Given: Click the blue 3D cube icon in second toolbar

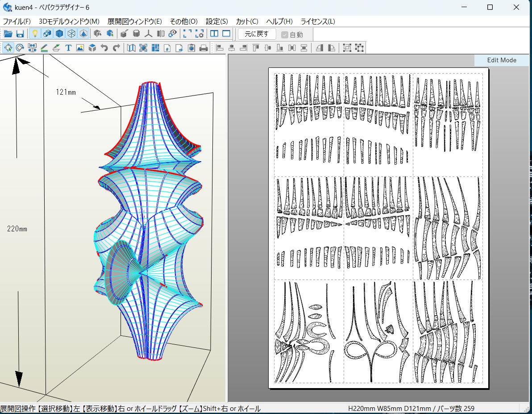Looking at the screenshot, I should (92, 48).
